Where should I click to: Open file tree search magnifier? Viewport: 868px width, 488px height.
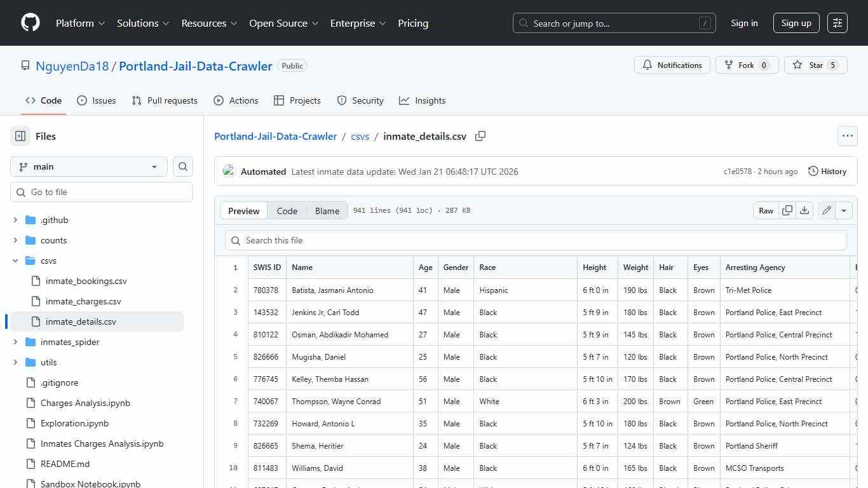click(x=182, y=166)
